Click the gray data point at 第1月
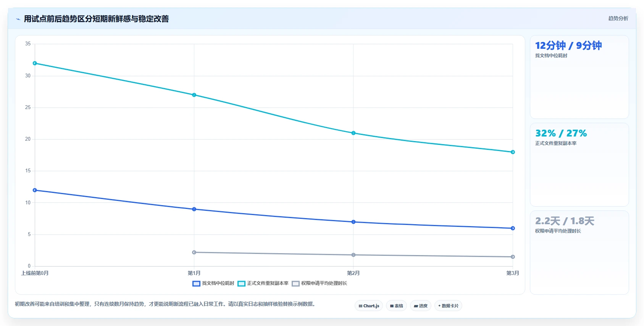Image resolution: width=644 pixels, height=326 pixels. 194,252
